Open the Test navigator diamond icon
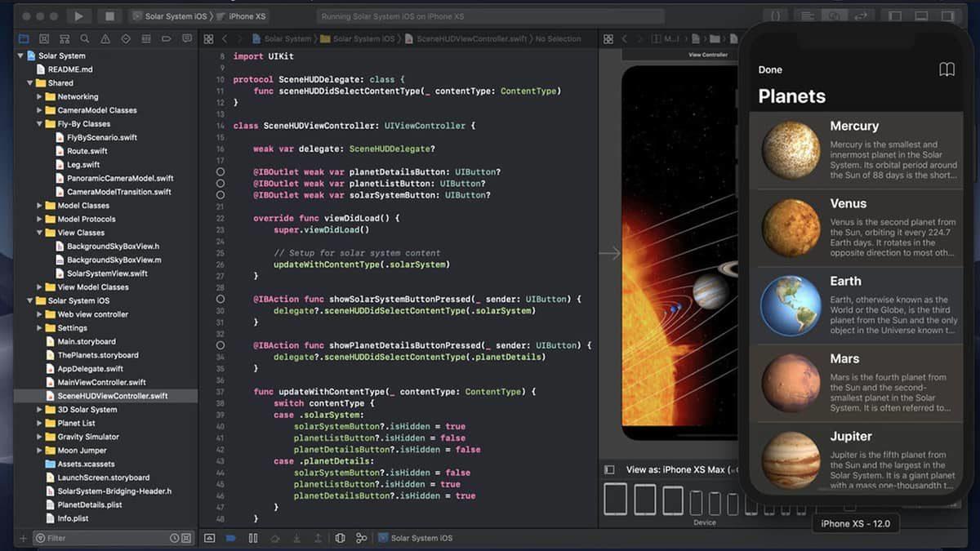 [126, 38]
